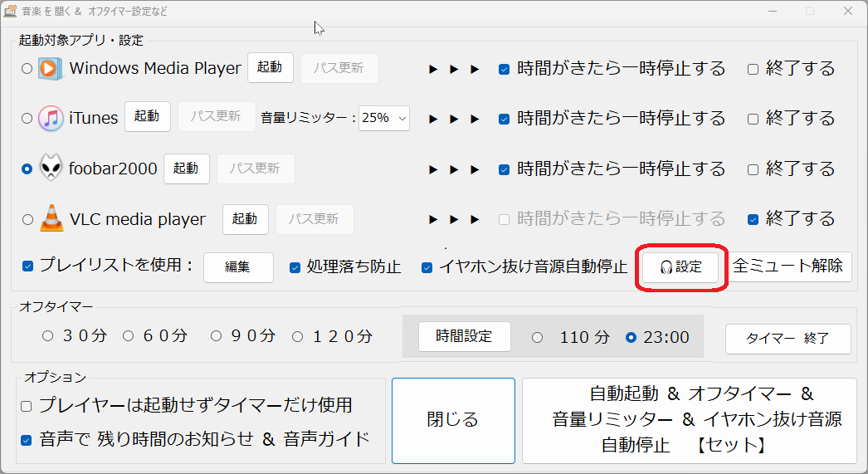
Task: Check プレイヤーは起動せずタイマーだけ使用 option
Action: point(26,407)
